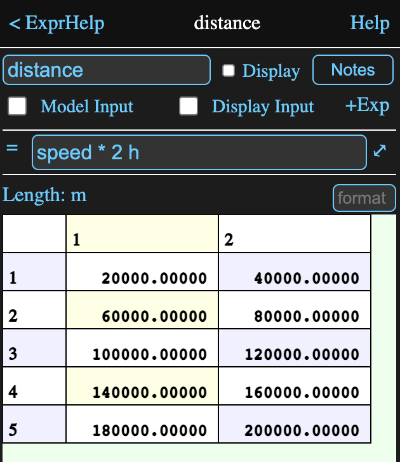Click the equals sign beside formula
Screen dimensions: 400x462
point(12,148)
